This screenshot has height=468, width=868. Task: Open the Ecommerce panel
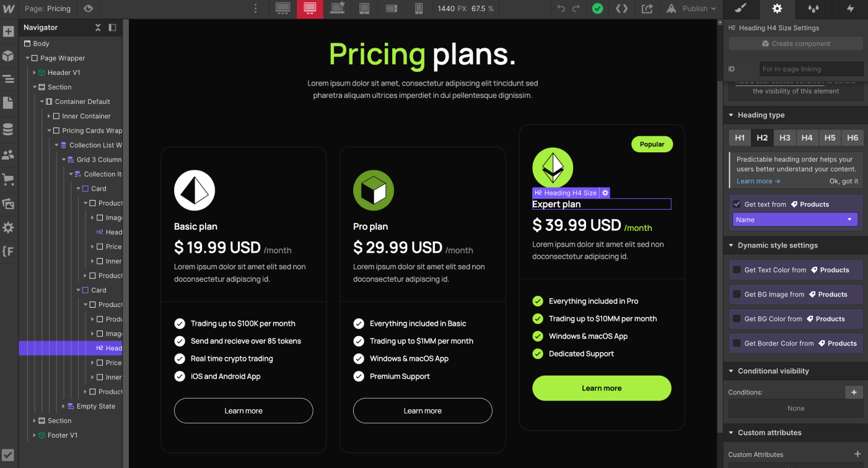(9, 178)
